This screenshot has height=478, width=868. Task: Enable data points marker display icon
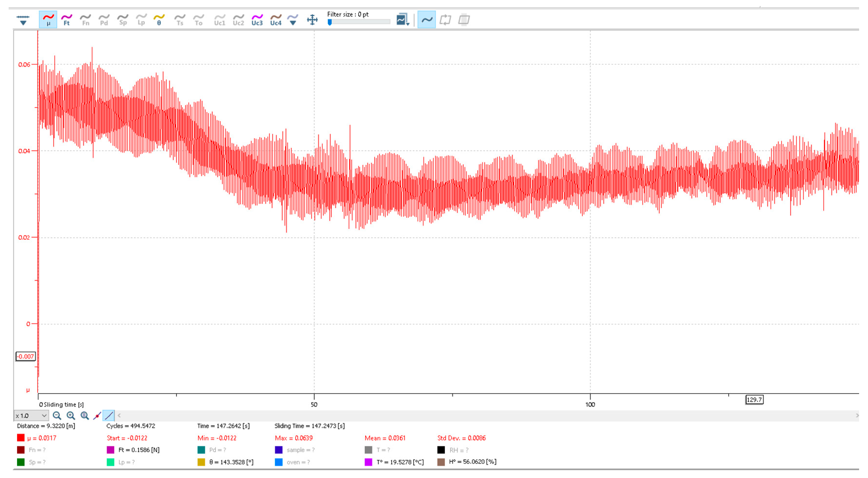[97, 416]
